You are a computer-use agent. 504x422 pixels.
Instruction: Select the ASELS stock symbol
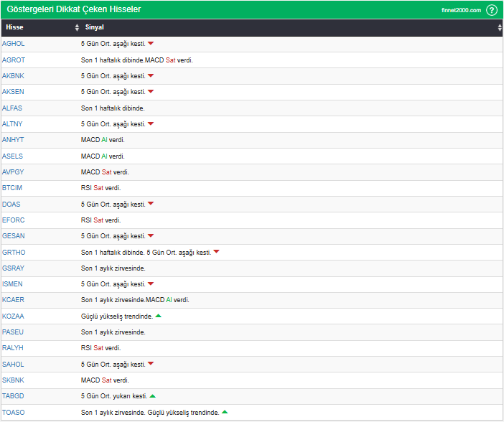pyautogui.click(x=12, y=156)
